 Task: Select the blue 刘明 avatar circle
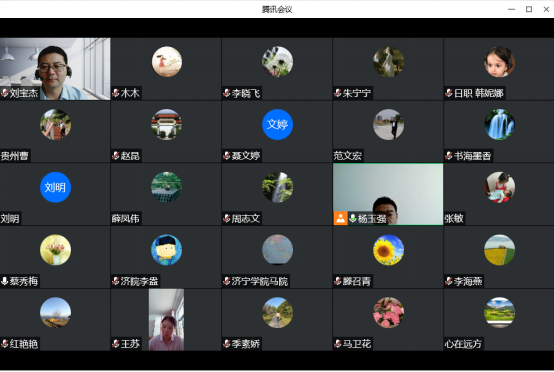click(x=55, y=187)
